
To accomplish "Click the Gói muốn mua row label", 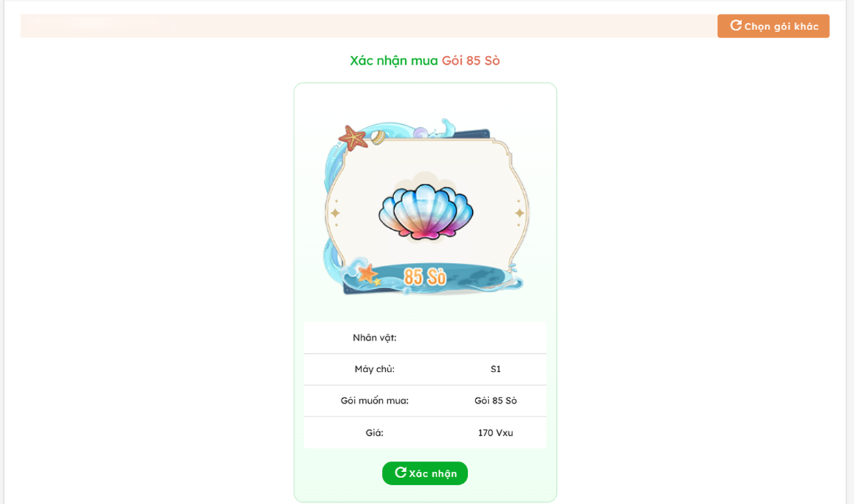I will click(x=374, y=401).
